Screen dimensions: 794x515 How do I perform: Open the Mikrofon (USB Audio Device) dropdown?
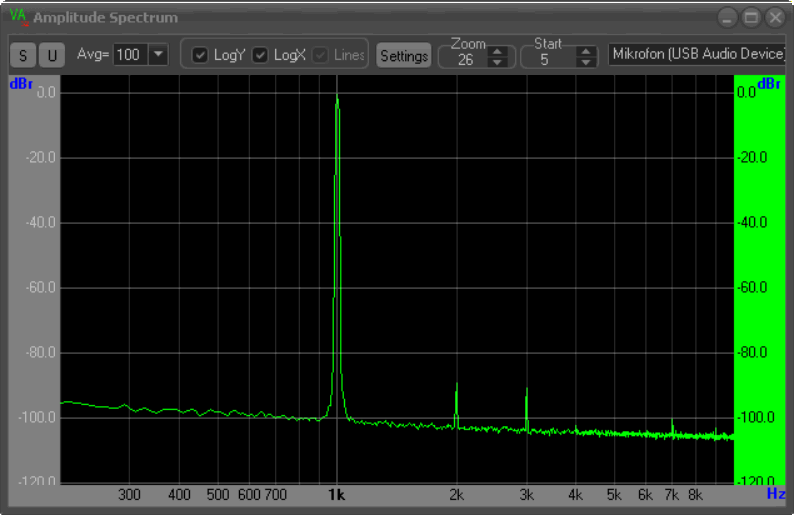click(x=698, y=54)
